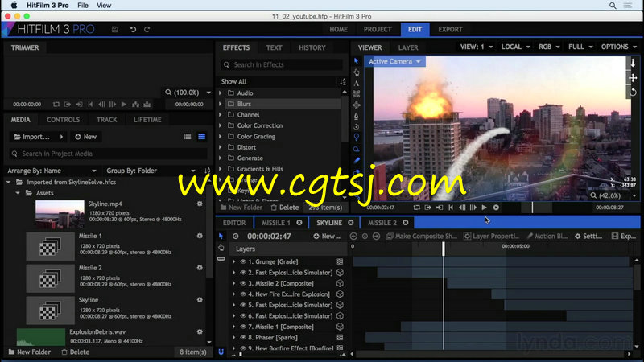The width and height of the screenshot is (644, 362).
Task: Toggle 3D cube for Missile 2 layer
Action: 340,283
